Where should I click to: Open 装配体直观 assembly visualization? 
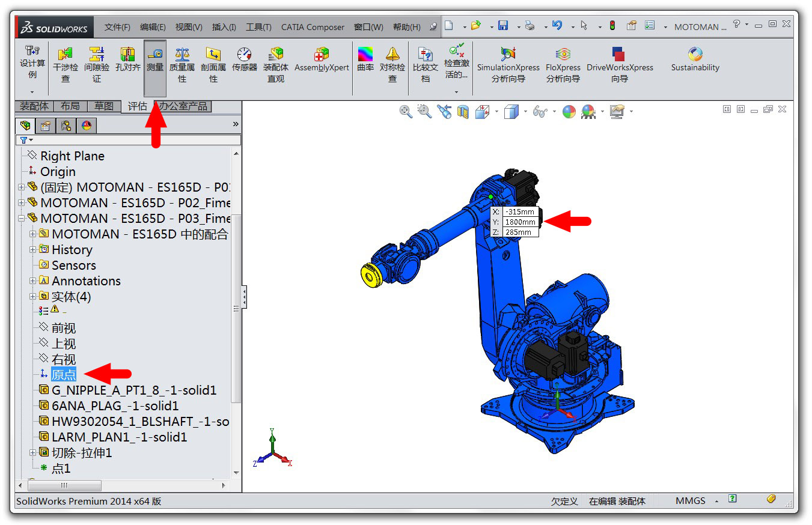click(276, 65)
